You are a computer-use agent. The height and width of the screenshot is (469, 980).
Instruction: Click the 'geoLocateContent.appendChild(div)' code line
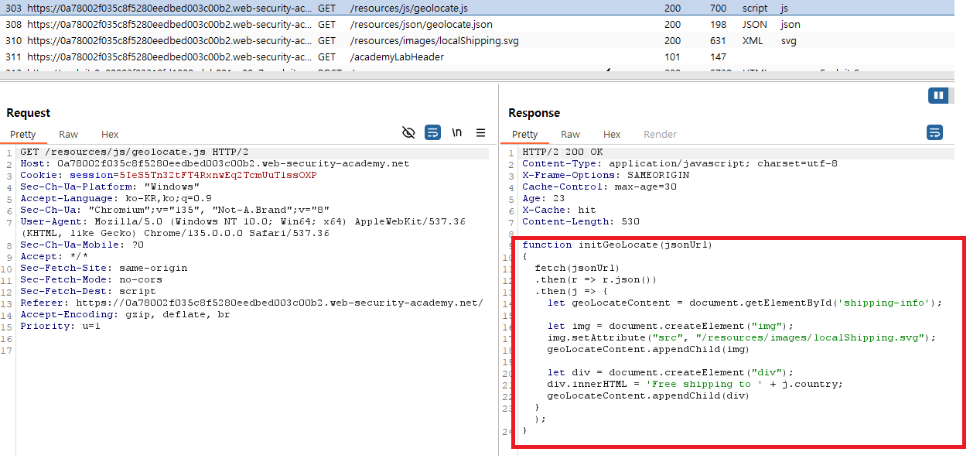[x=649, y=396]
